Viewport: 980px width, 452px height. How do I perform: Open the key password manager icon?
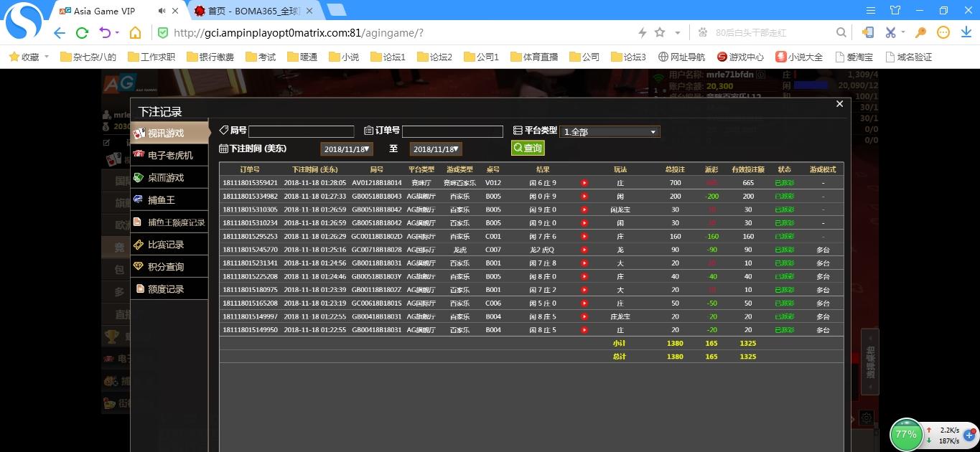[x=921, y=33]
